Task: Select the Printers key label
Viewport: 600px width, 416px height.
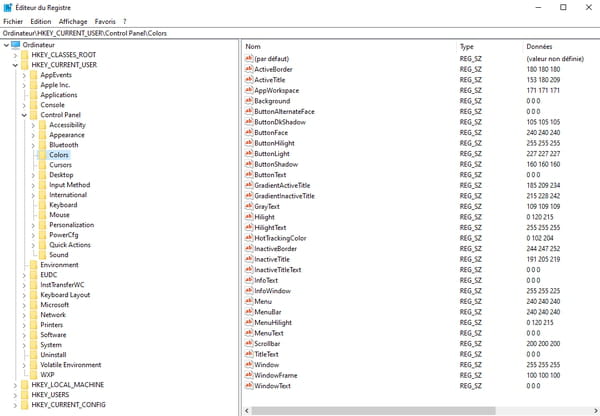Action: tap(52, 325)
